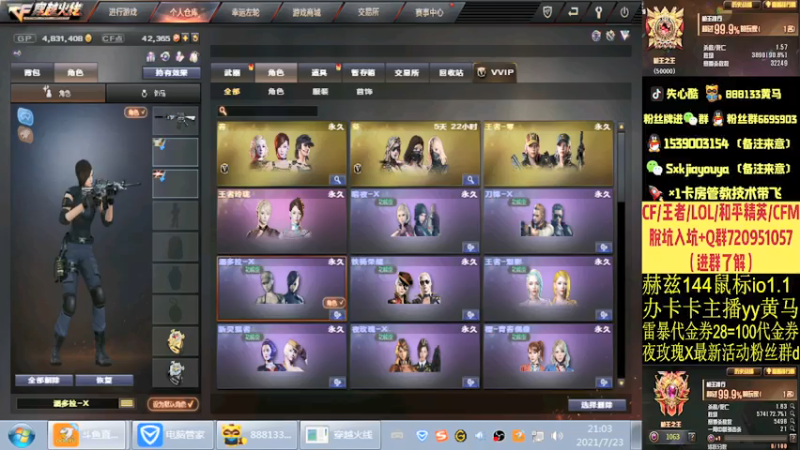Click the detail icon on the 王者-魅影 card
Screen dimensions: 800x450
tap(604, 315)
